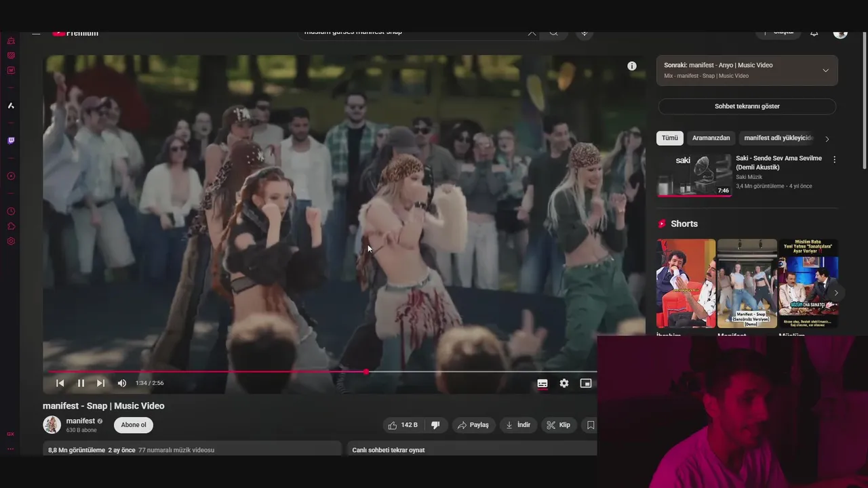
Task: Click the page vertical scrollbar
Action: point(865,100)
